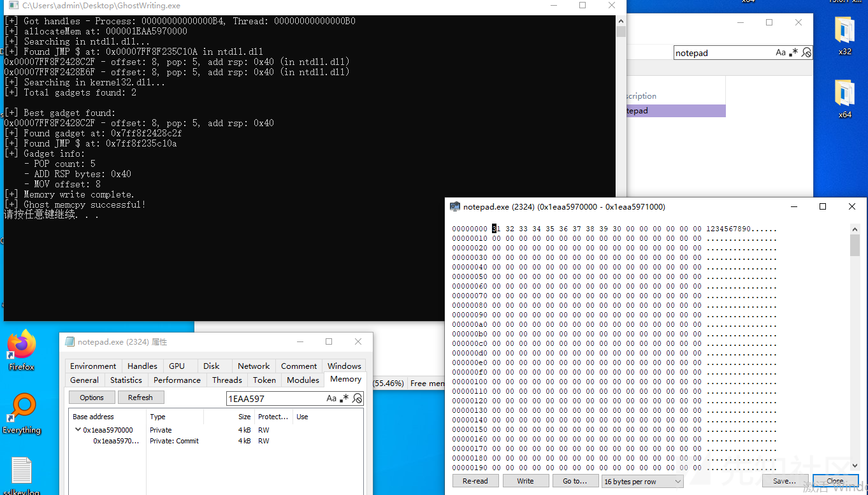Click the memory editor vertical scrollbar thumb

pos(855,245)
